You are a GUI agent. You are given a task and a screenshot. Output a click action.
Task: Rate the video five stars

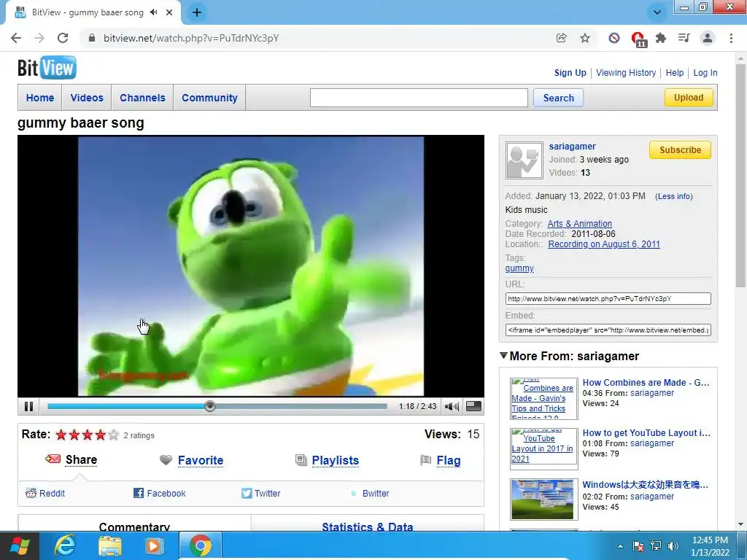point(113,435)
